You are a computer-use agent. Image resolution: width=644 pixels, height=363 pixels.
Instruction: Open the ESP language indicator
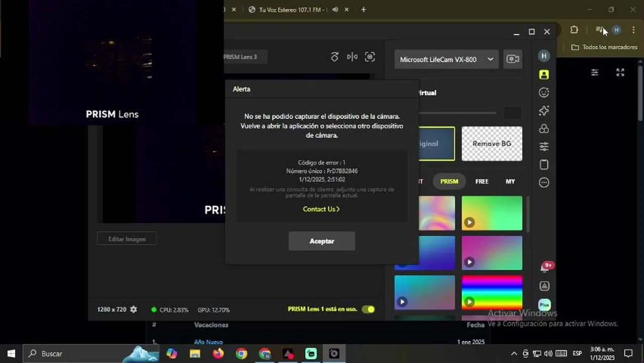coord(577,353)
